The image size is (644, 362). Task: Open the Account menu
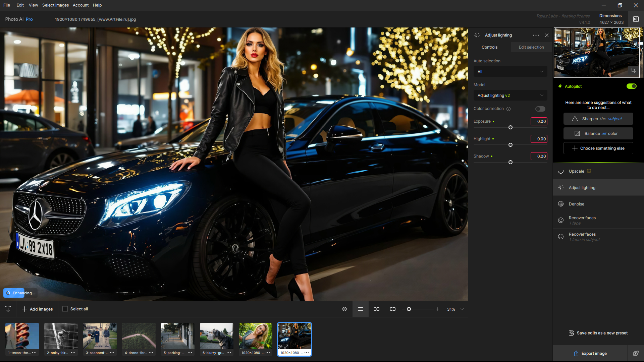pyautogui.click(x=80, y=5)
